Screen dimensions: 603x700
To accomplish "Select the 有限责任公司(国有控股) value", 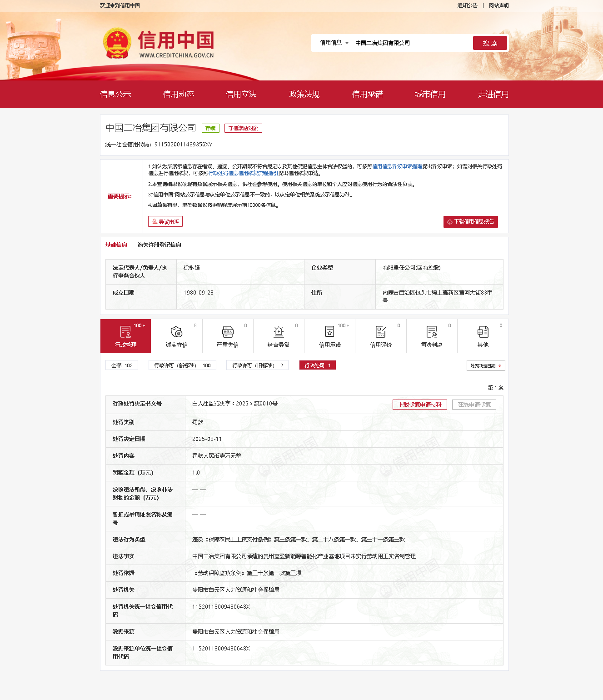I will coord(412,268).
